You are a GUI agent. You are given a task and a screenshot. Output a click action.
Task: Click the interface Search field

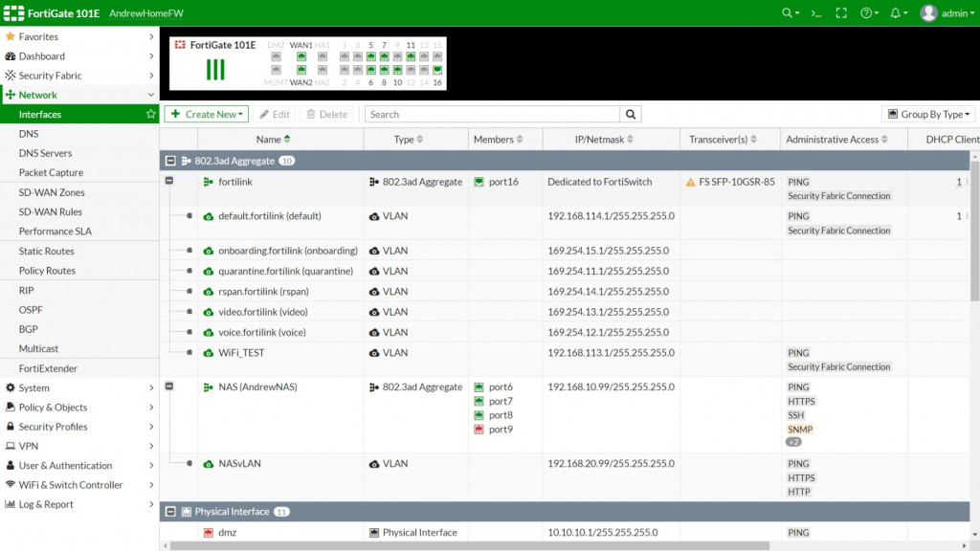(x=493, y=115)
